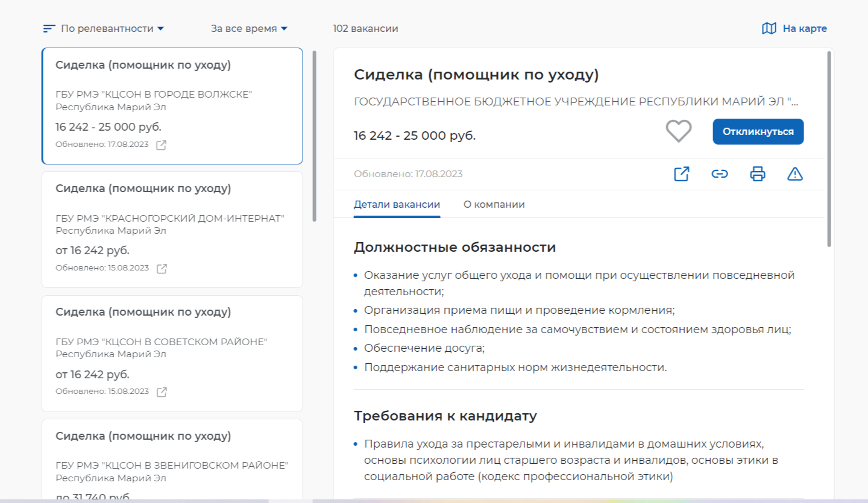The width and height of the screenshot is (868, 503).
Task: Click the detail title Сиделка (помощник по уходу)
Action: [476, 75]
